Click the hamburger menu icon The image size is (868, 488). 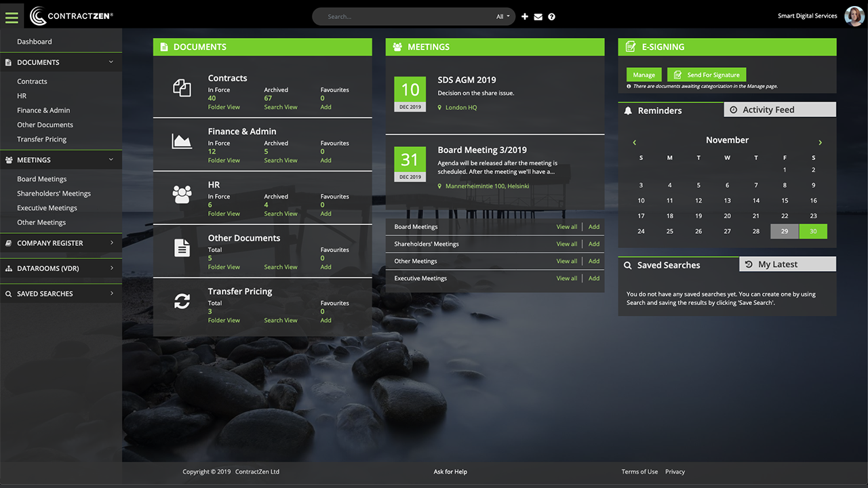[12, 16]
